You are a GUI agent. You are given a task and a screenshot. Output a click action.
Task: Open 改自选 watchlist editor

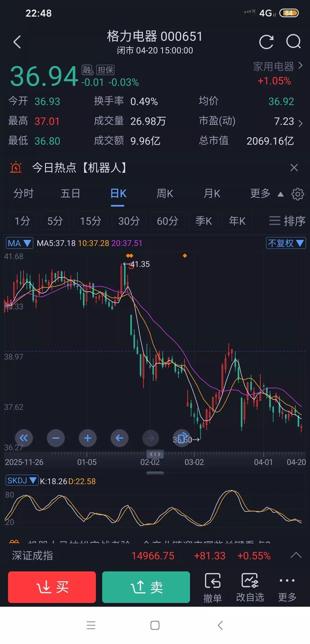(250, 587)
